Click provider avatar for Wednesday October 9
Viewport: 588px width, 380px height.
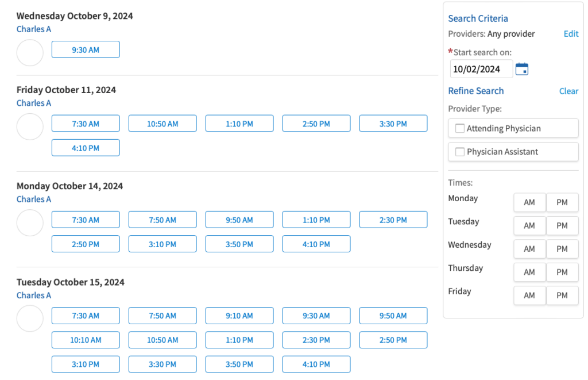click(30, 53)
